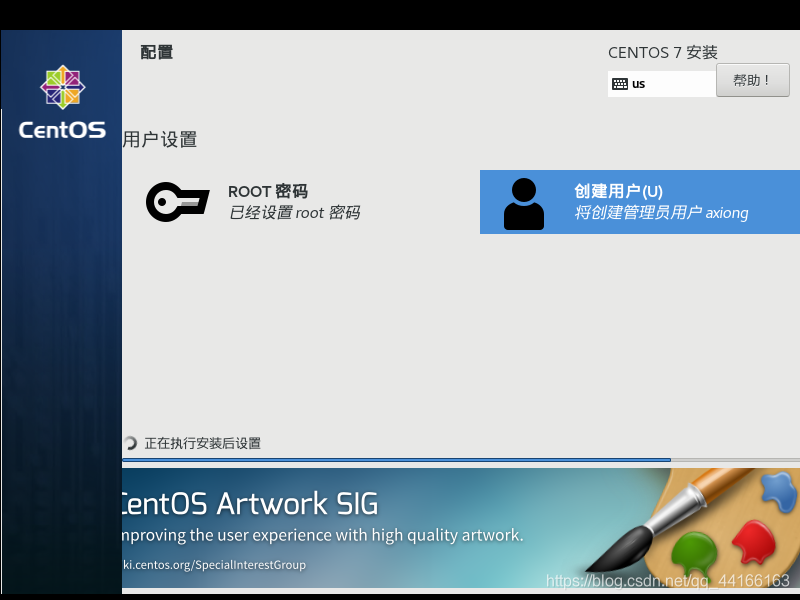Click the keyboard layout icon
The height and width of the screenshot is (600, 800).
tap(619, 84)
